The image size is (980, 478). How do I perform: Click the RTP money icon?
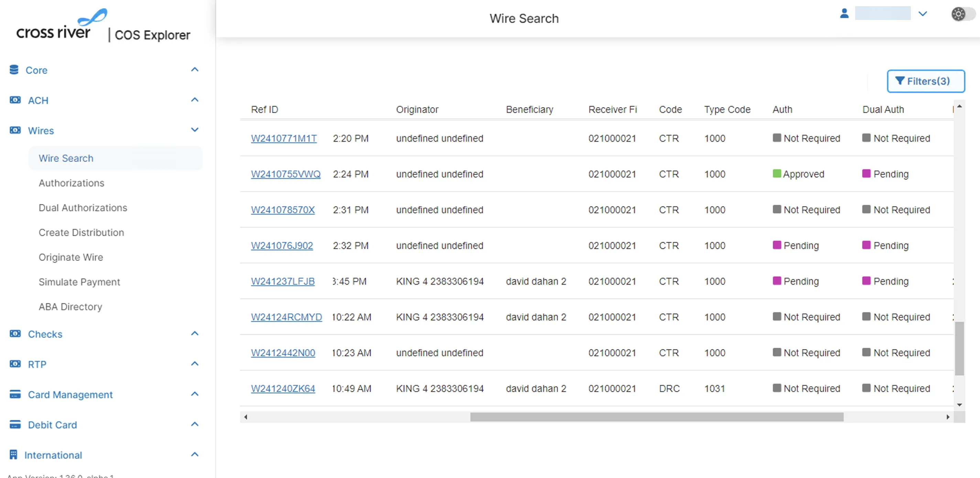(x=15, y=364)
